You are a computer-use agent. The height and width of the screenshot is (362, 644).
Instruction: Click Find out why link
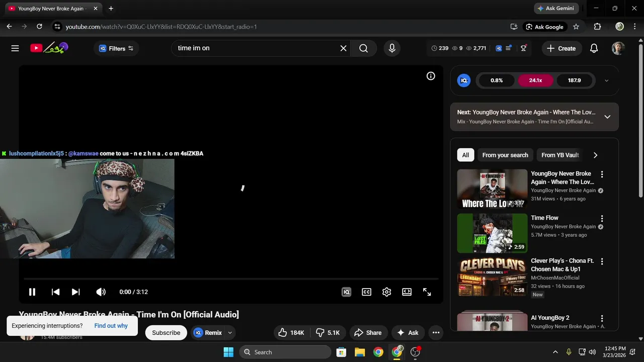coord(111,325)
